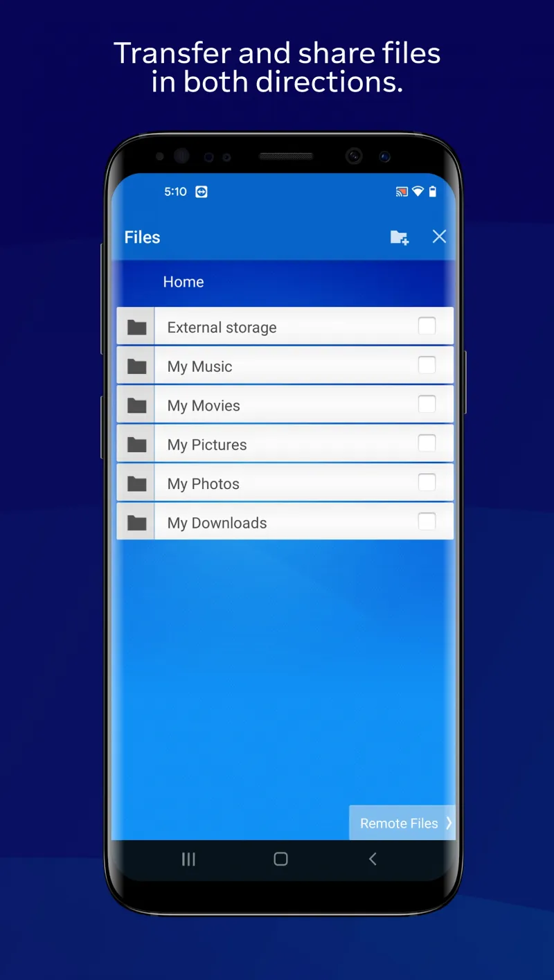The image size is (554, 980).
Task: Tap the new folder icon
Action: pos(400,238)
